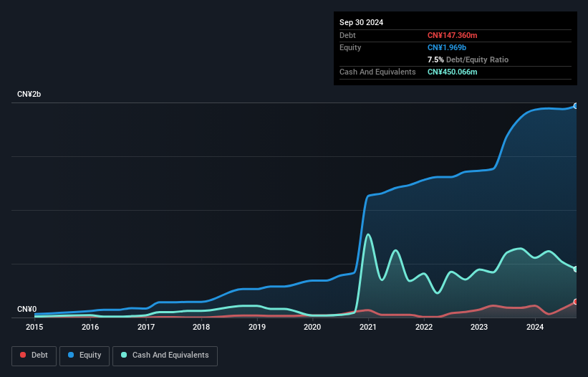The height and width of the screenshot is (377, 588).
Task: Toggle the Debt series in legend
Action: 34,355
